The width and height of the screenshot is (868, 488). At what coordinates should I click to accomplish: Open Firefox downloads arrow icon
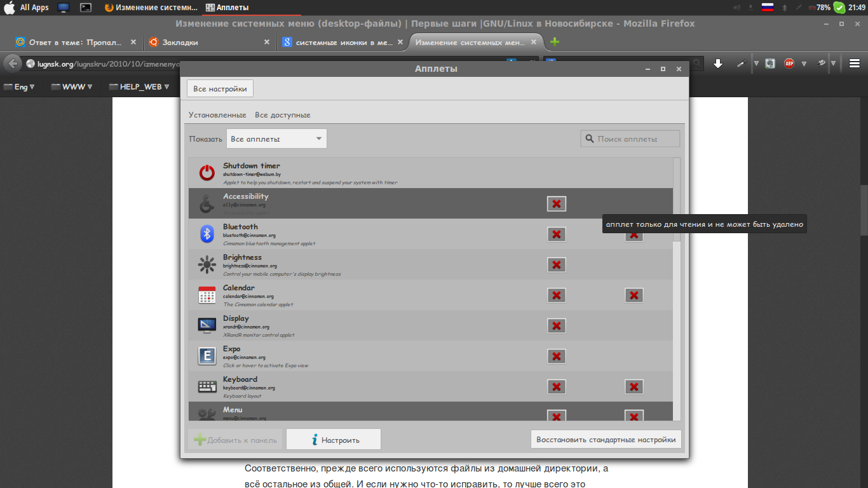pos(718,64)
